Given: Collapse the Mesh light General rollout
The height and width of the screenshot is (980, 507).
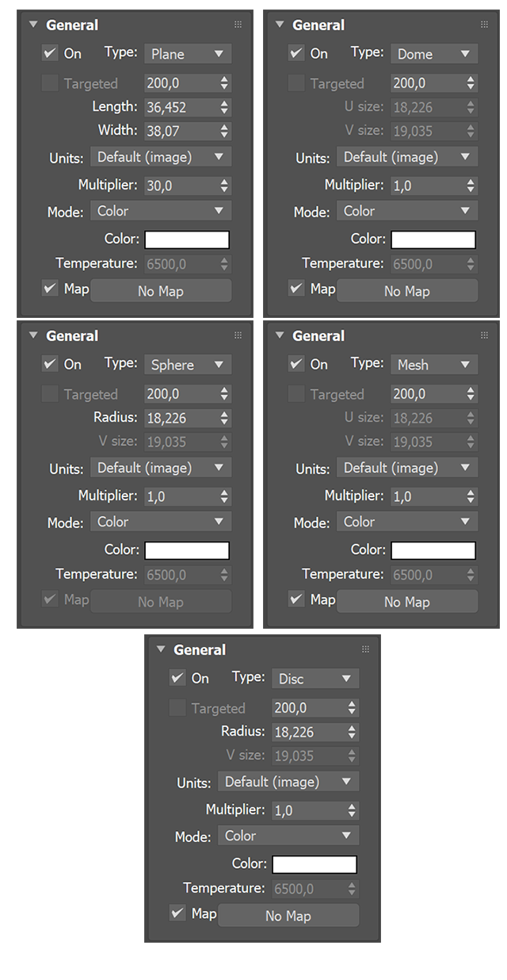Looking at the screenshot, I should (279, 335).
